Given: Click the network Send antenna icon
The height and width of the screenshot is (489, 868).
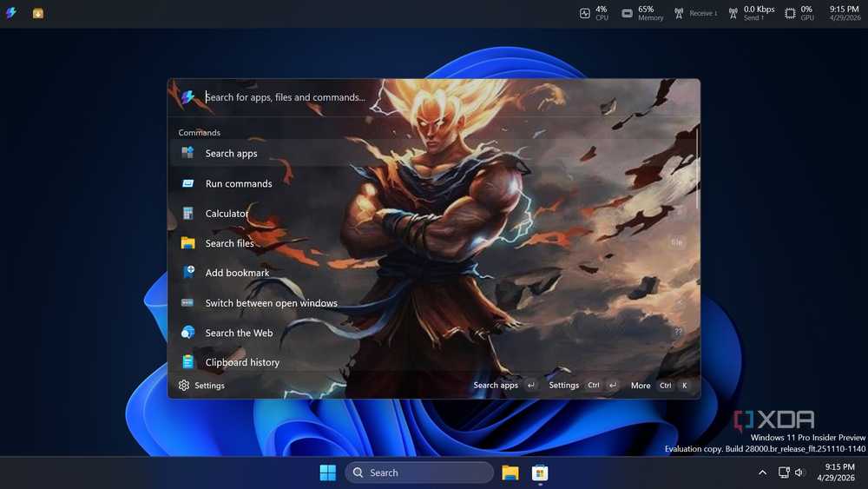Looking at the screenshot, I should pos(733,13).
